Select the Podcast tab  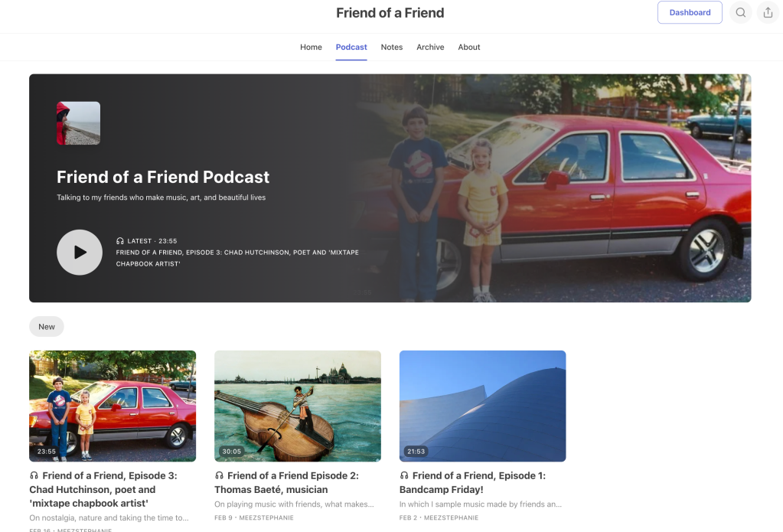(x=351, y=47)
